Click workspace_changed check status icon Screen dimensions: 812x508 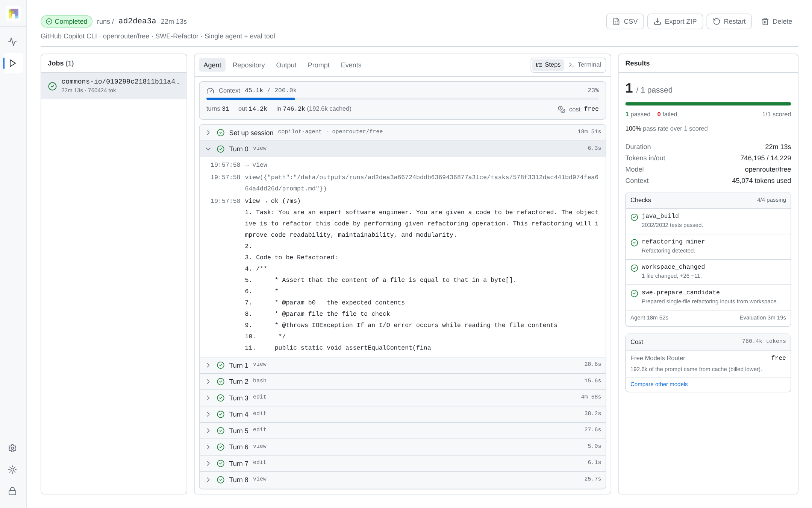[x=634, y=268]
